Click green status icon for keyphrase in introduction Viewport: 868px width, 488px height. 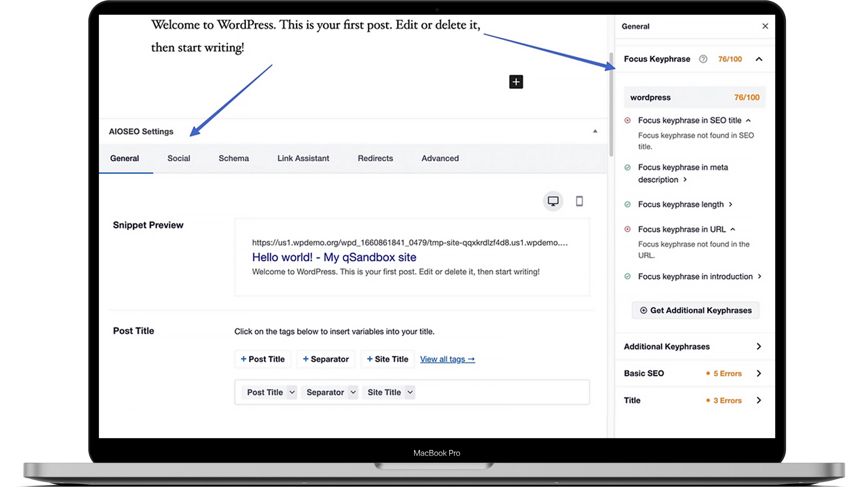627,276
